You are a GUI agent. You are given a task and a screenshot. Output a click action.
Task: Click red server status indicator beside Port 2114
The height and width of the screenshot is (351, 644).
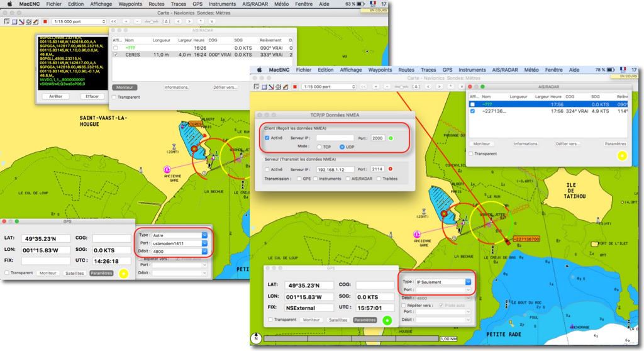[x=390, y=169]
